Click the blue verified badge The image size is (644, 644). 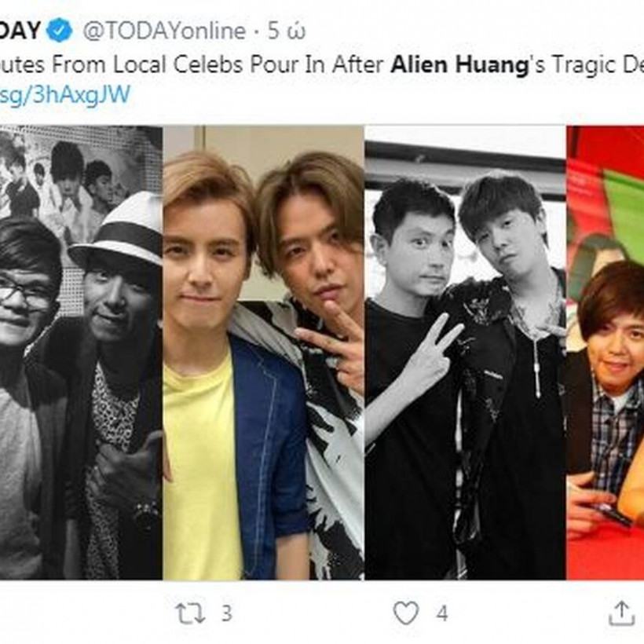coord(60,31)
